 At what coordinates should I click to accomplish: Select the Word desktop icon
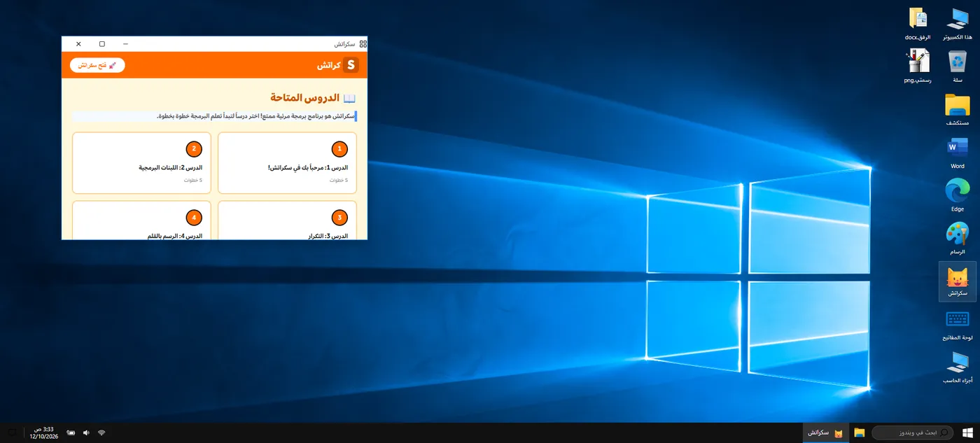point(957,154)
